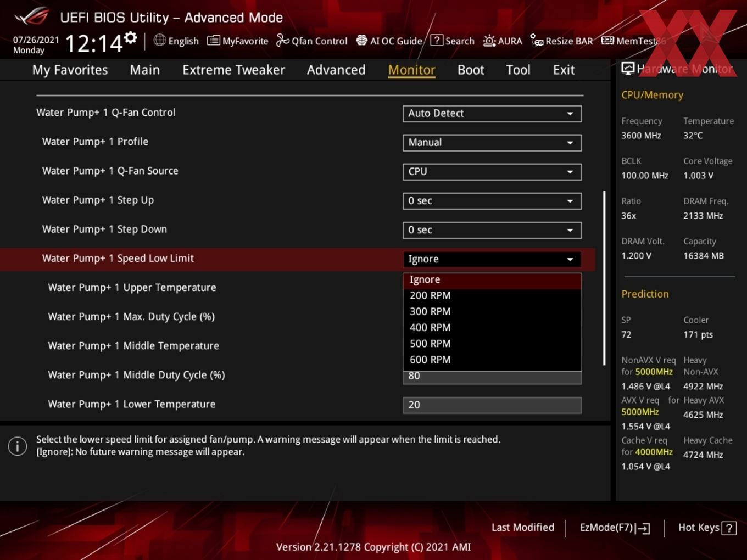Click the ROG logo icon
The height and width of the screenshot is (560, 747).
32,16
